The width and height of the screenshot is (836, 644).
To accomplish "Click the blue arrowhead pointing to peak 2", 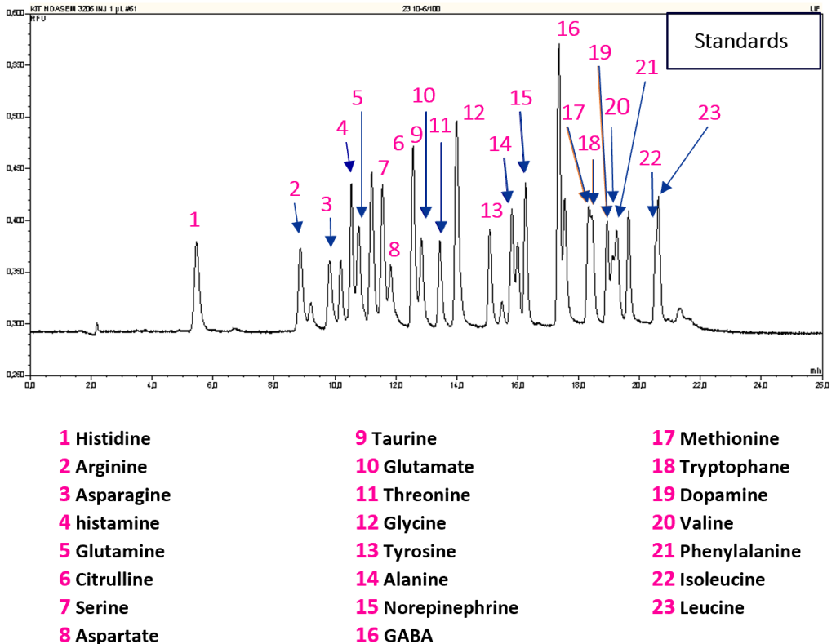I will (297, 227).
